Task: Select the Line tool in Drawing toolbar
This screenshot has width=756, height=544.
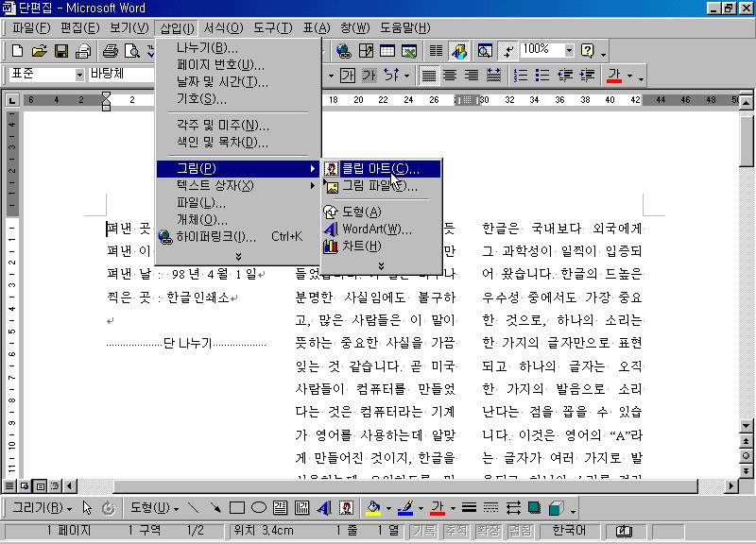Action: [x=194, y=507]
